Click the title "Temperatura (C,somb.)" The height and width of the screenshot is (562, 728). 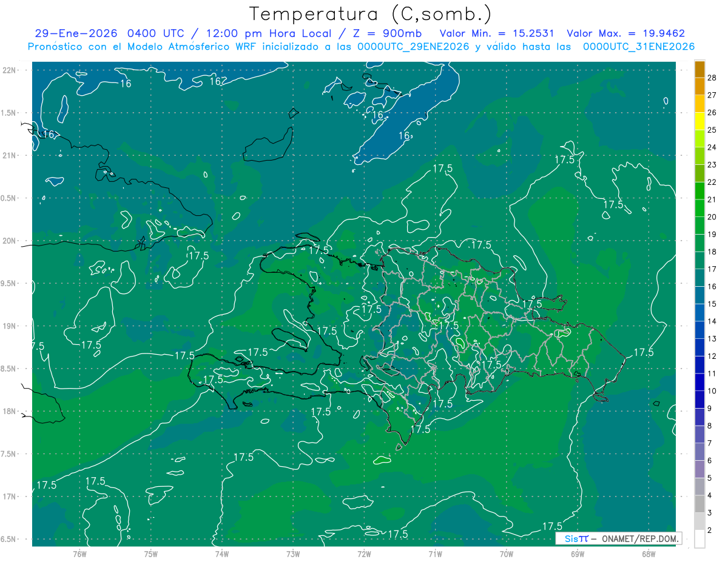tap(370, 14)
